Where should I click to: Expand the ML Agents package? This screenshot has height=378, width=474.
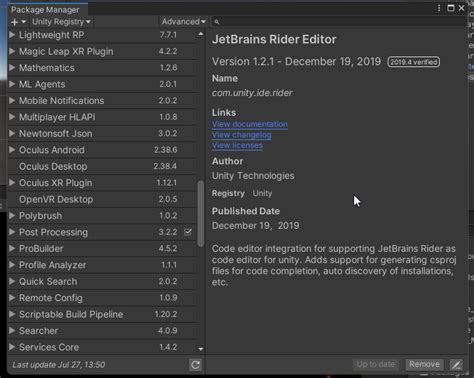[12, 84]
